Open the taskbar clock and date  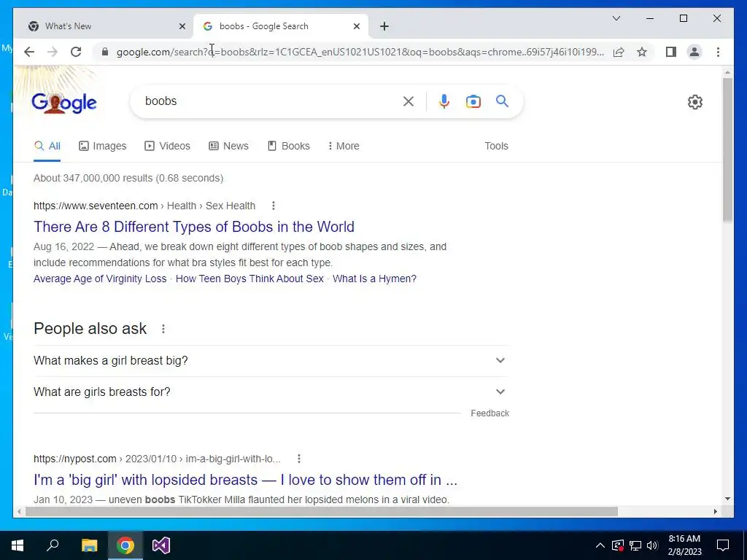684,545
